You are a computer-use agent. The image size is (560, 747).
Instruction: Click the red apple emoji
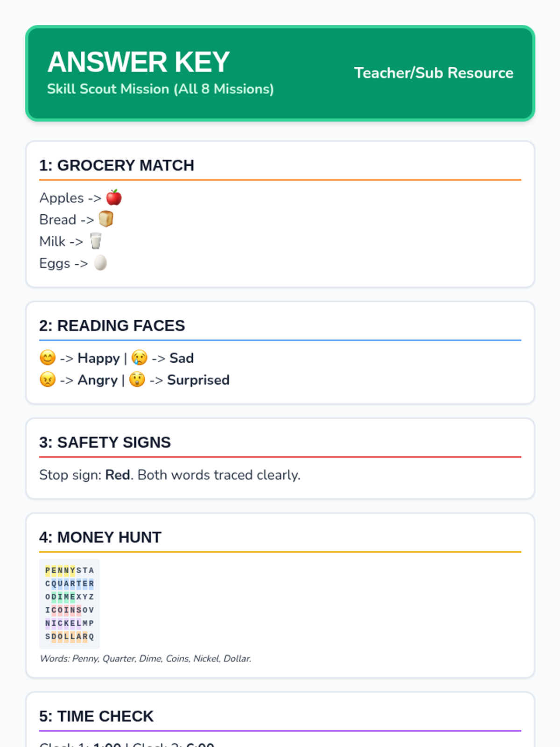click(114, 197)
